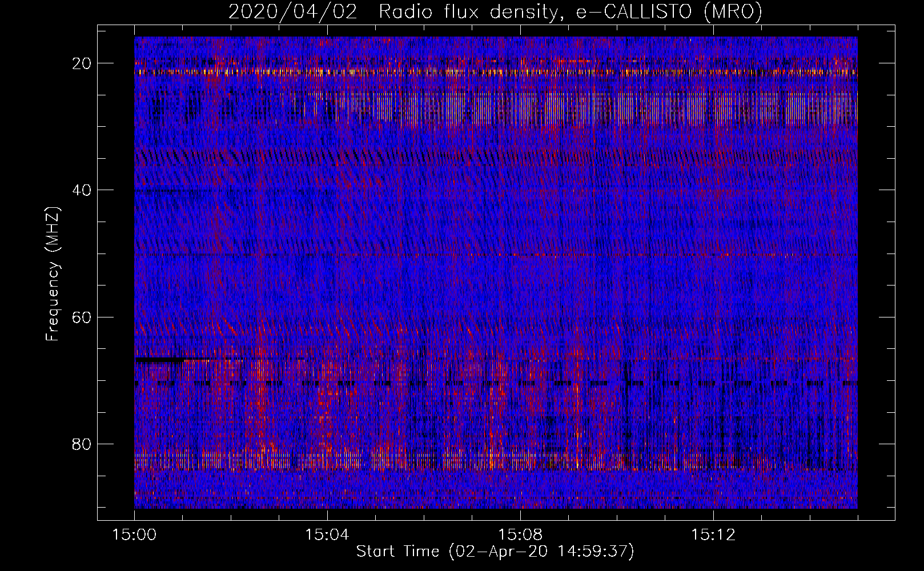Click the 15:04 time tick label

coord(327,535)
